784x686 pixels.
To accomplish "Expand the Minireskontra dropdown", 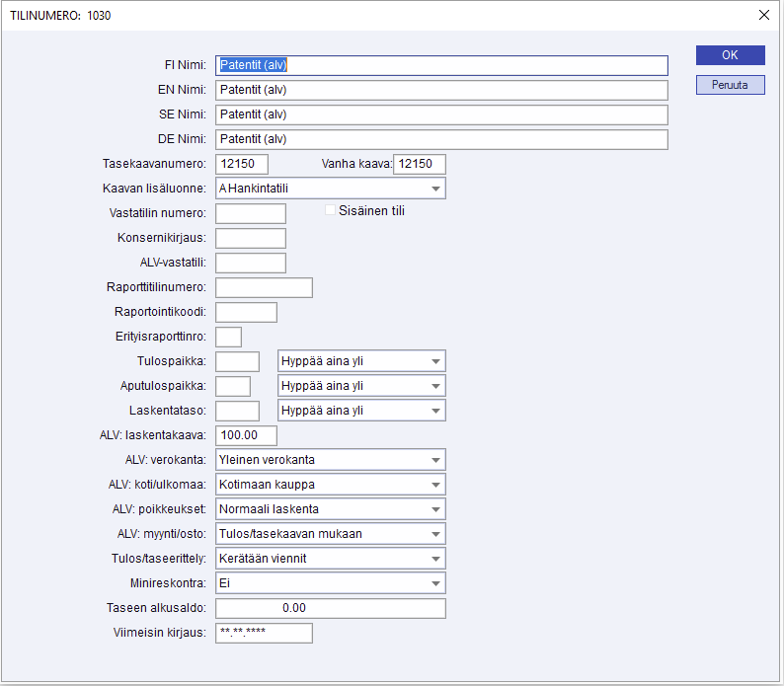I will 330,583.
